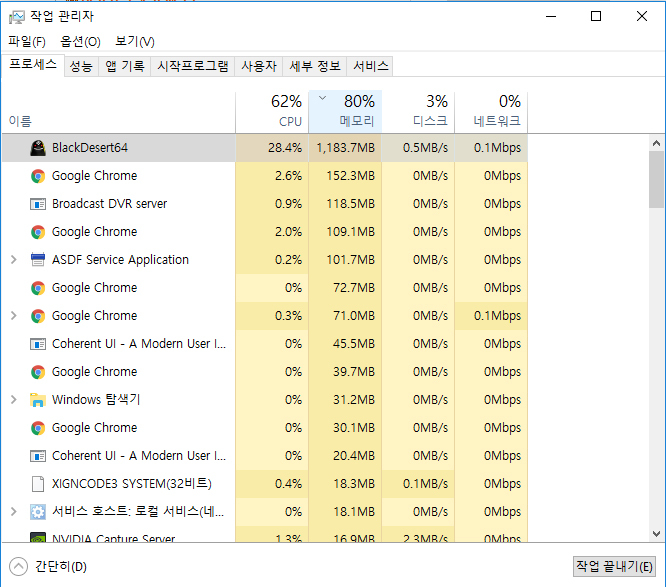Click Chrome icon with 109.1MB memory
Viewport: 666px width, 587px height.
38,232
